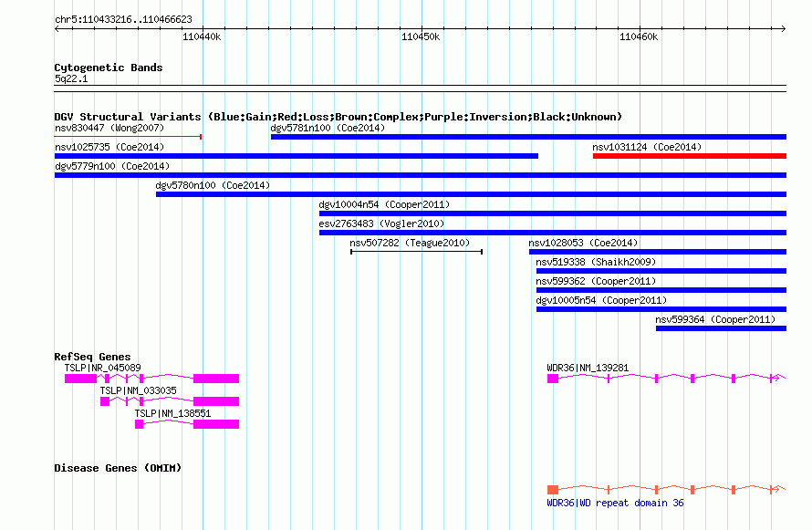This screenshot has width=812, height=530.
Task: Open the TSLP|NM_033035 transcript label
Action: coord(139,390)
